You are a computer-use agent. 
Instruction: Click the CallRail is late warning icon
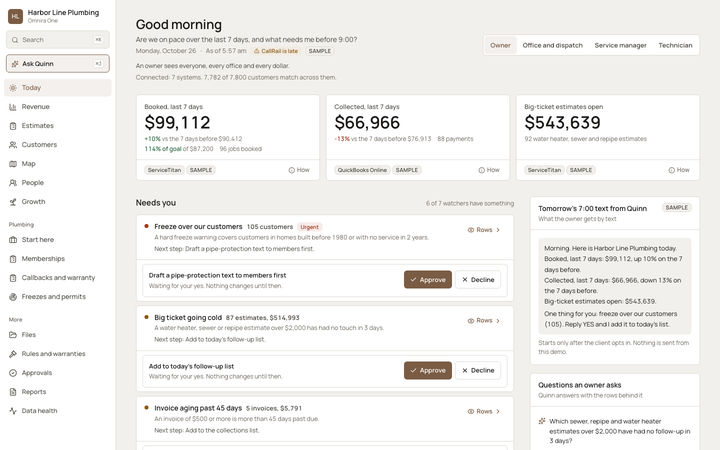[257, 51]
